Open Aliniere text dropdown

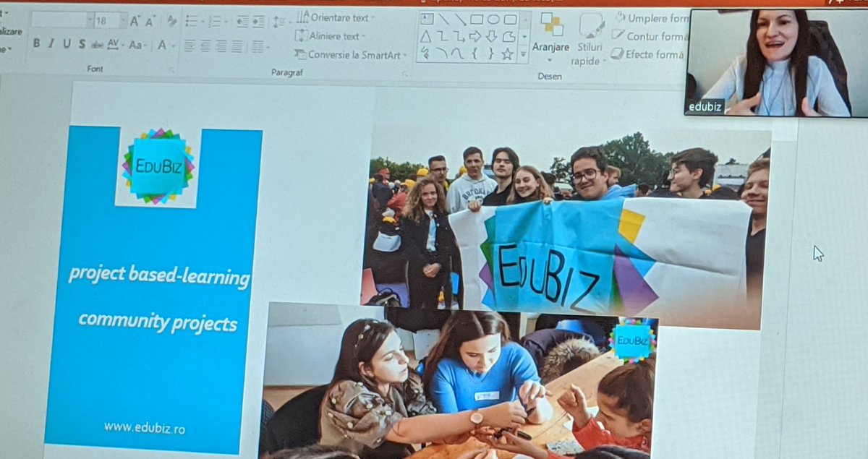coord(329,36)
